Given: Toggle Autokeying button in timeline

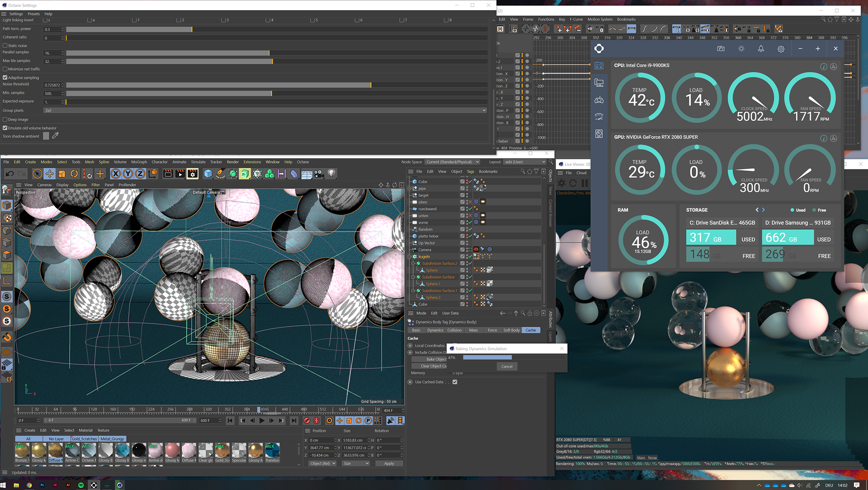Looking at the screenshot, I should (316, 421).
